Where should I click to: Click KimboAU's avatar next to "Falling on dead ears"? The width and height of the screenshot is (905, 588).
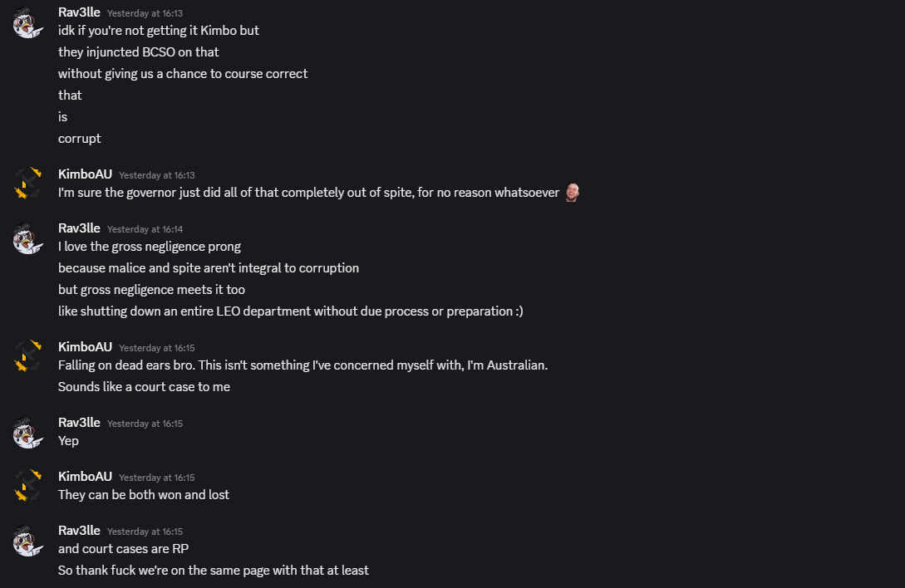point(27,356)
